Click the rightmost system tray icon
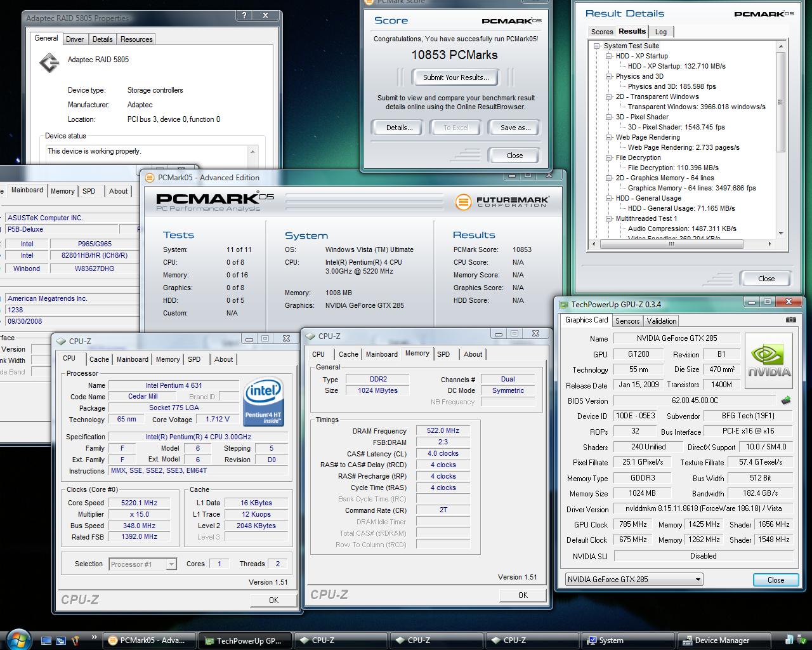Image resolution: width=812 pixels, height=650 pixels. click(803, 640)
